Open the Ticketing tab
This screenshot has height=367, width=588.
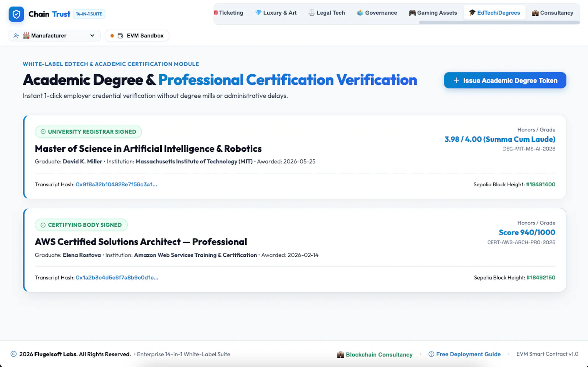[x=229, y=13]
